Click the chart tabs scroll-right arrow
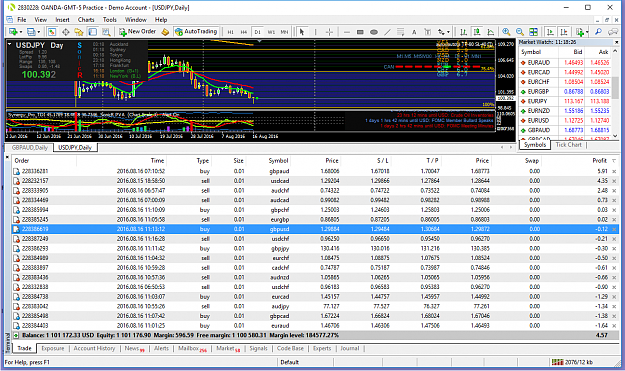 coord(511,147)
